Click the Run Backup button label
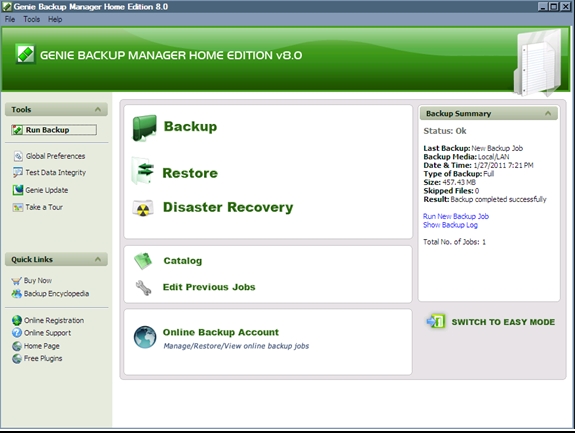 tap(47, 130)
